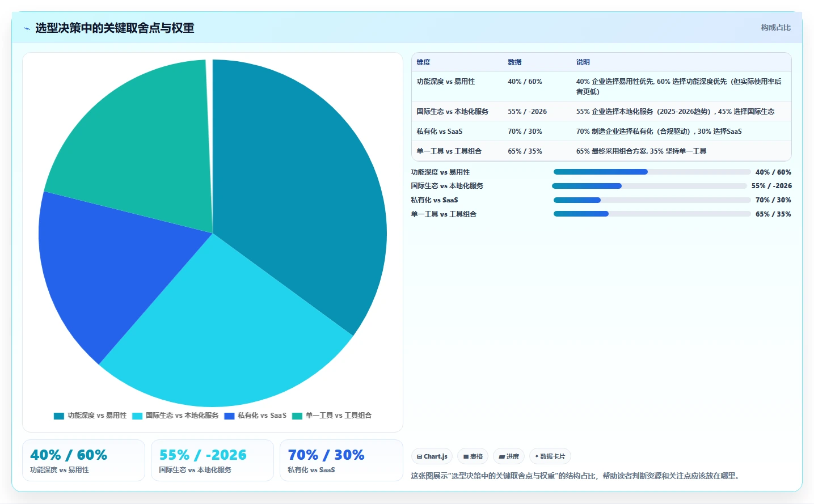The height and width of the screenshot is (504, 814).
Task: Open the 55% / -2026 data card
Action: [x=212, y=460]
